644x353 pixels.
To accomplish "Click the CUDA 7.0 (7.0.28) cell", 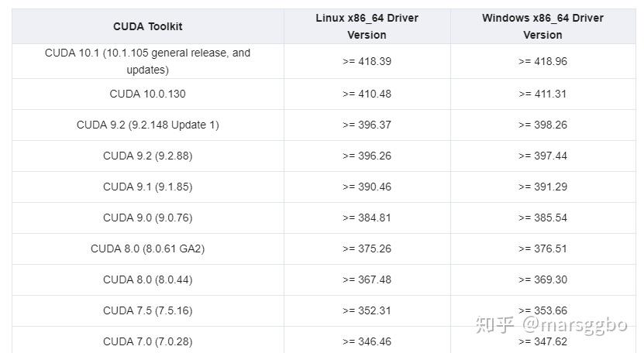I will point(147,341).
